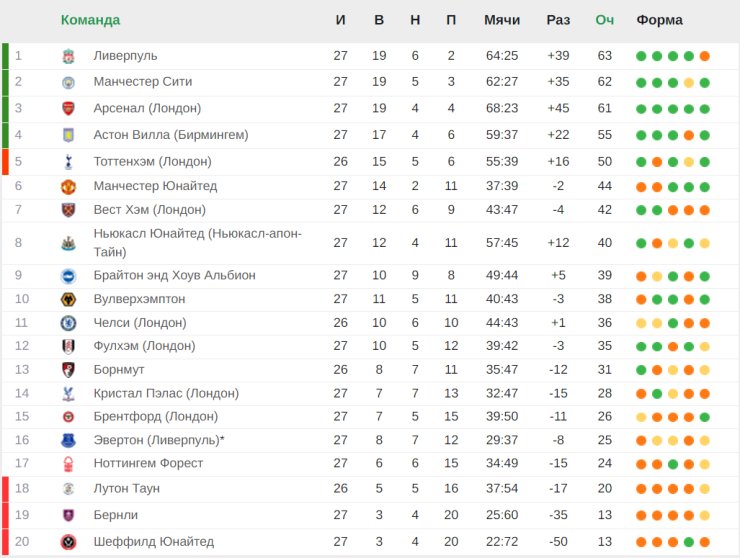Click the Manchester United crest icon
This screenshot has width=740, height=558.
tap(68, 186)
